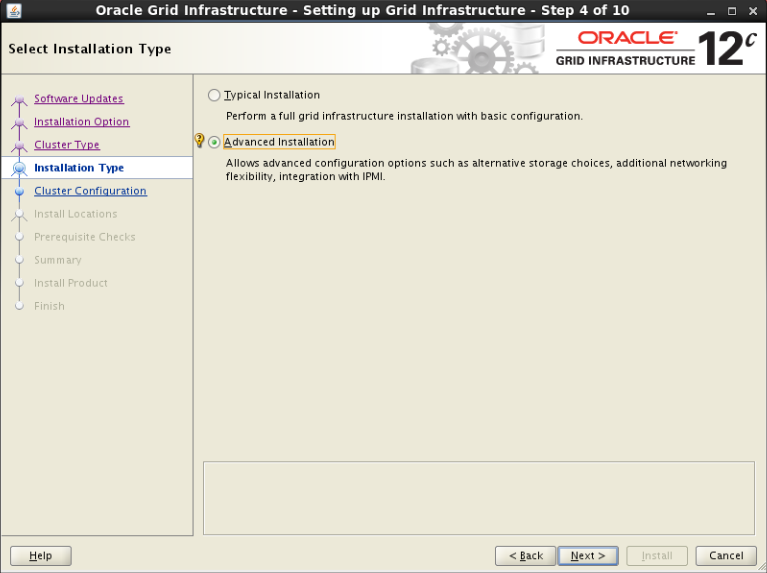Proceed with the Next button

pyautogui.click(x=588, y=556)
